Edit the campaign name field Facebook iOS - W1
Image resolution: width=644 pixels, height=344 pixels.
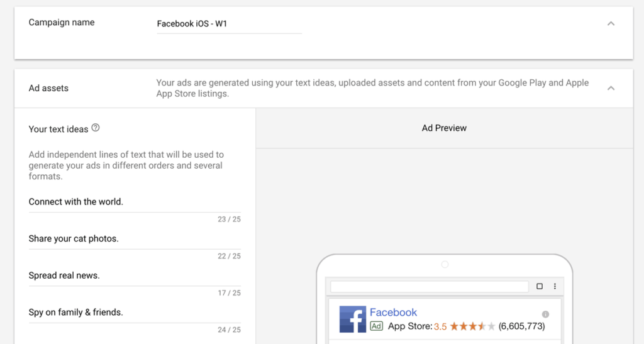(229, 25)
